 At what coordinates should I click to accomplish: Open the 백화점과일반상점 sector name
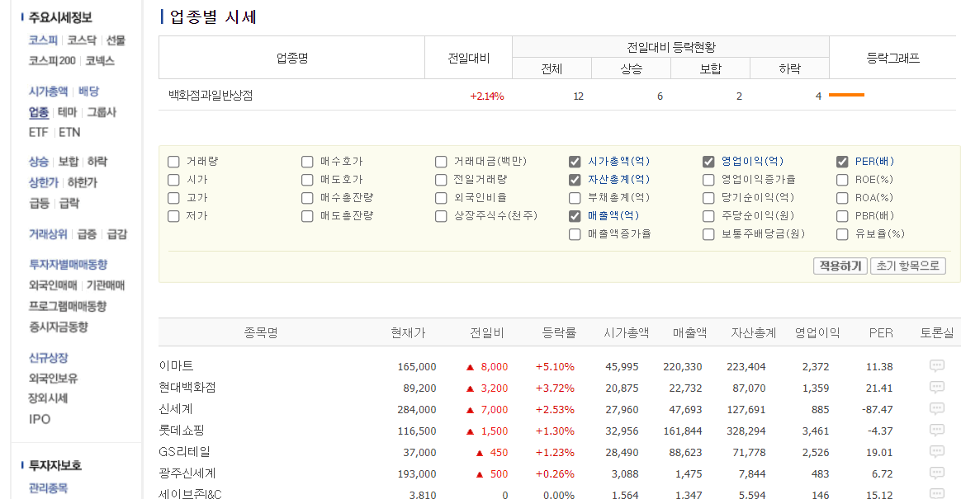[211, 96]
